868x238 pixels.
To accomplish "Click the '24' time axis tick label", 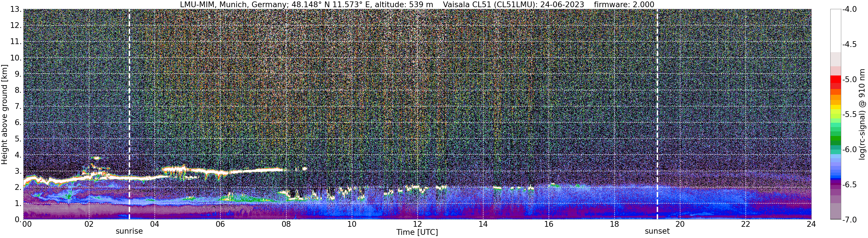I will [811, 224].
